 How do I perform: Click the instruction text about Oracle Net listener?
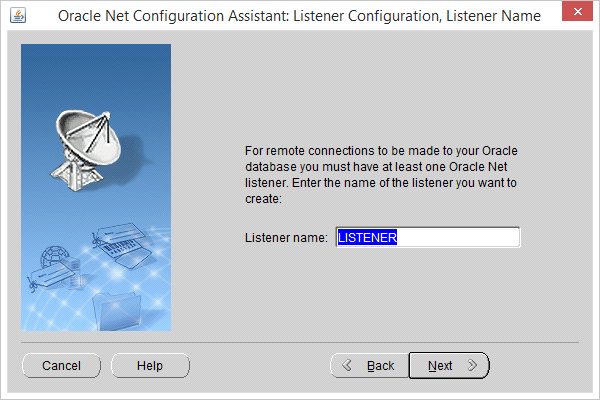[x=381, y=175]
